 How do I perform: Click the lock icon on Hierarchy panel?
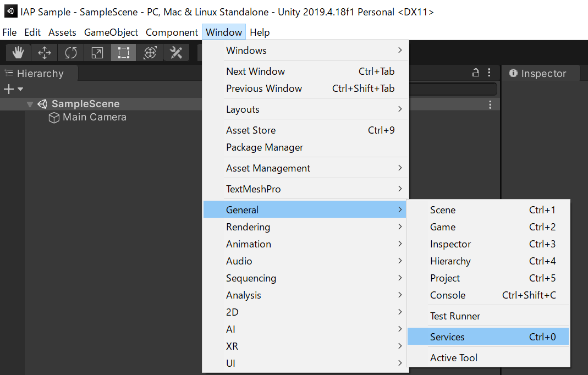[x=476, y=73]
